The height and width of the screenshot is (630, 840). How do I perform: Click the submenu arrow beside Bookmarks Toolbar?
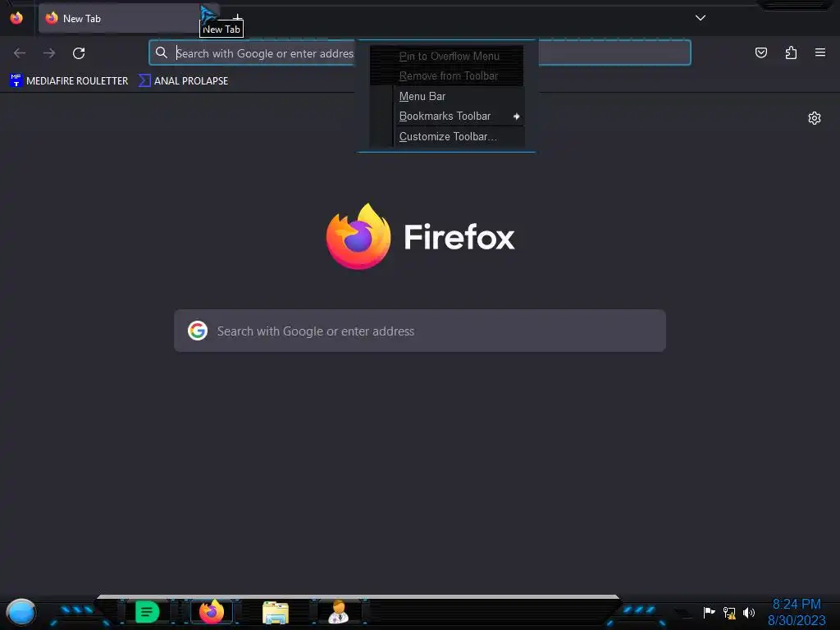(x=517, y=116)
